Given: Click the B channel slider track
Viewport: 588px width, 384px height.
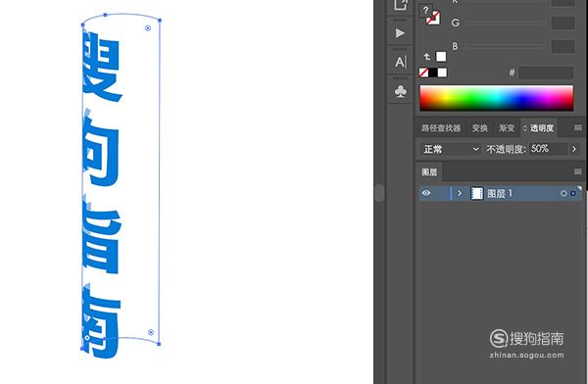Looking at the screenshot, I should (x=505, y=46).
